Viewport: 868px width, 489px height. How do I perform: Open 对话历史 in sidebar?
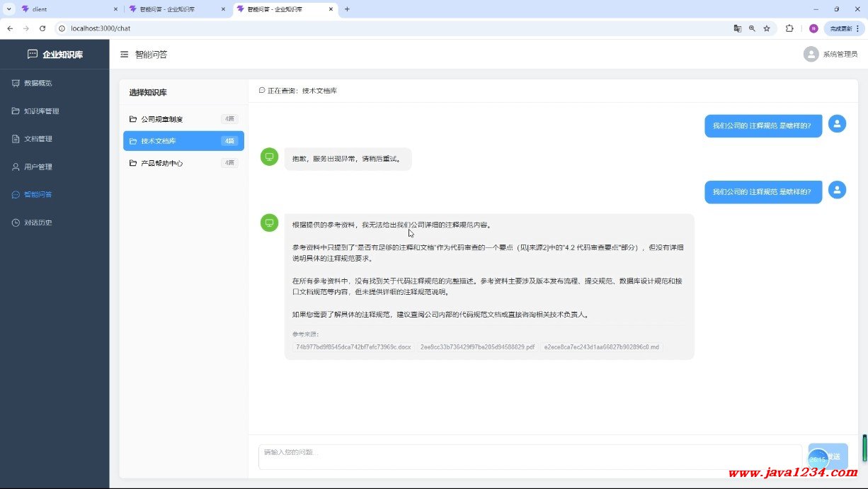(x=38, y=223)
